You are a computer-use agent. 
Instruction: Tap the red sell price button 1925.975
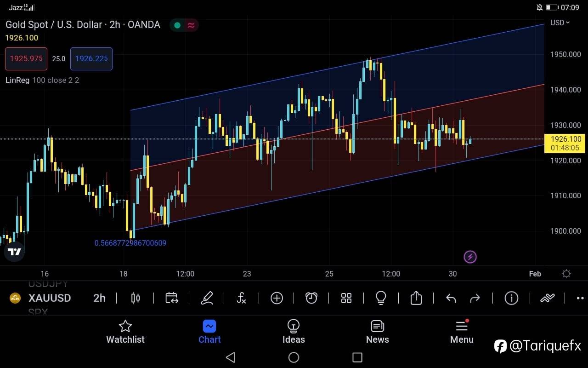pos(26,59)
